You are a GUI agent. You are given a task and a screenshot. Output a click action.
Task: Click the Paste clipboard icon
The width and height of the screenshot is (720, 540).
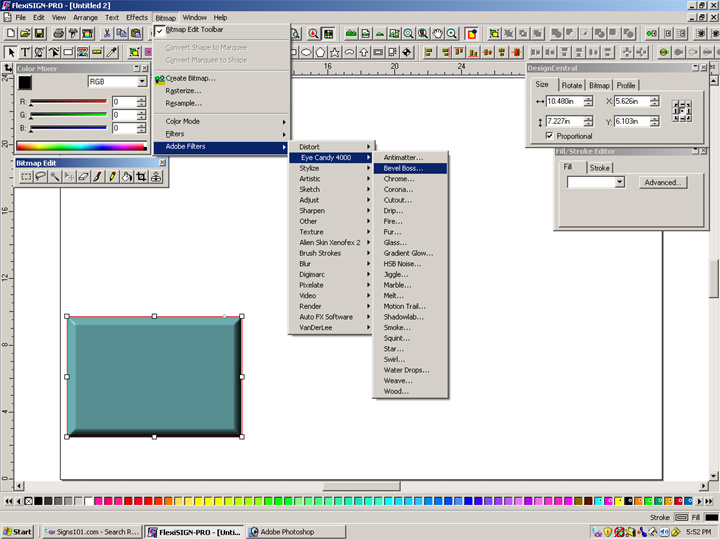click(136, 34)
